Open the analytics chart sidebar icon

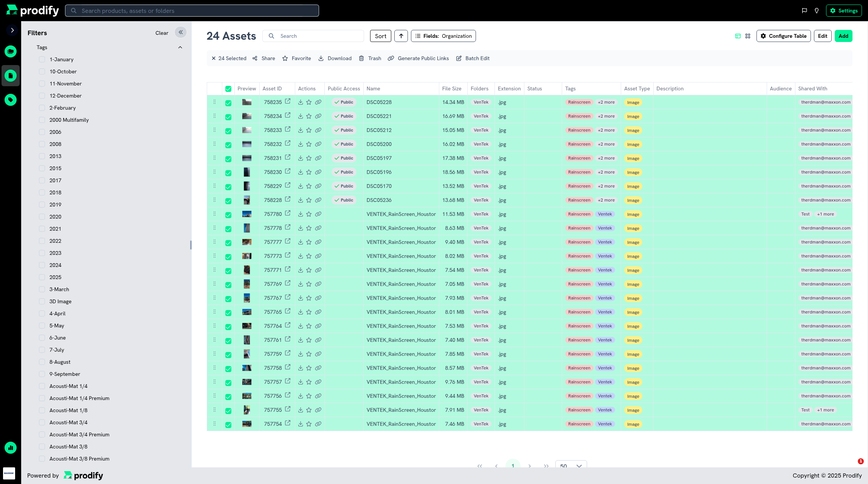point(11,448)
